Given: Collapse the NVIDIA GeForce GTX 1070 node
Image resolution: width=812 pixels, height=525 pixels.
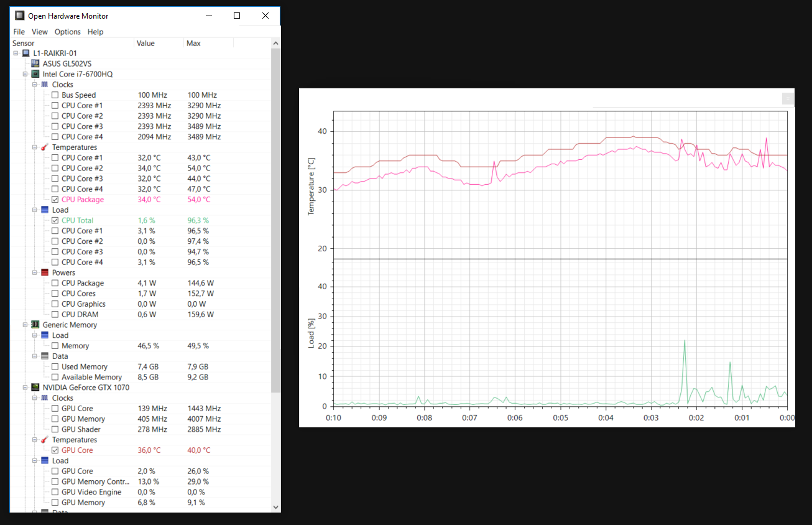Looking at the screenshot, I should click(25, 388).
